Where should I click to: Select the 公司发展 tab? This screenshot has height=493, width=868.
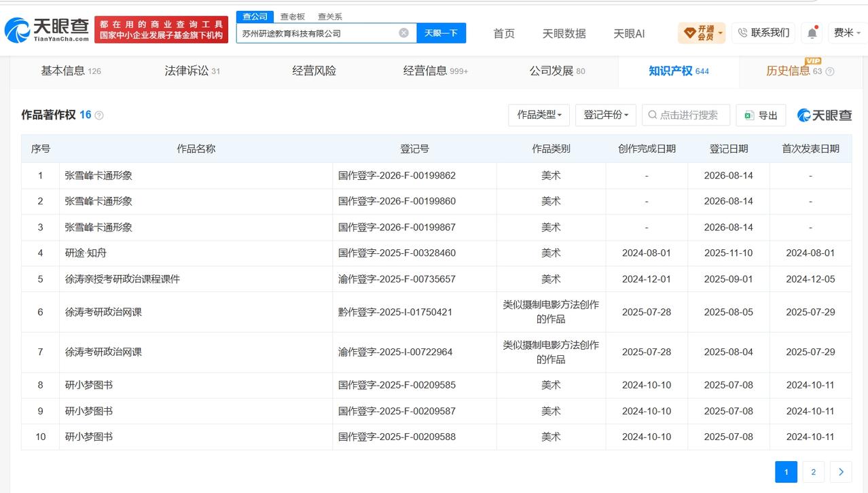(x=557, y=71)
